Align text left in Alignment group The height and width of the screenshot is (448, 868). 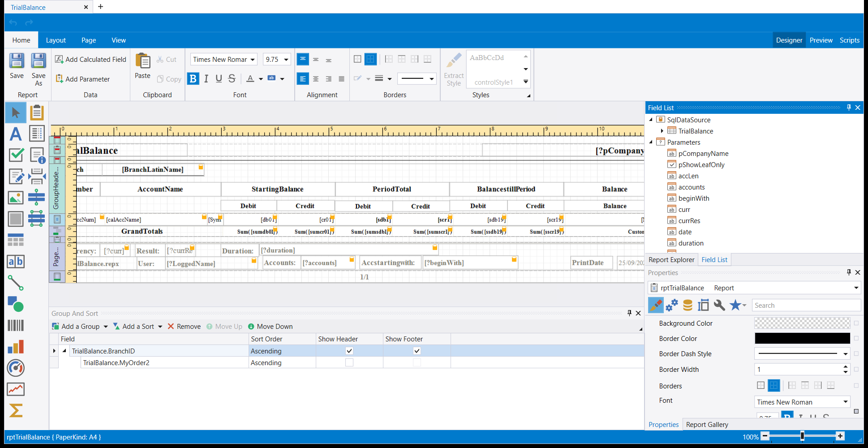coord(303,79)
